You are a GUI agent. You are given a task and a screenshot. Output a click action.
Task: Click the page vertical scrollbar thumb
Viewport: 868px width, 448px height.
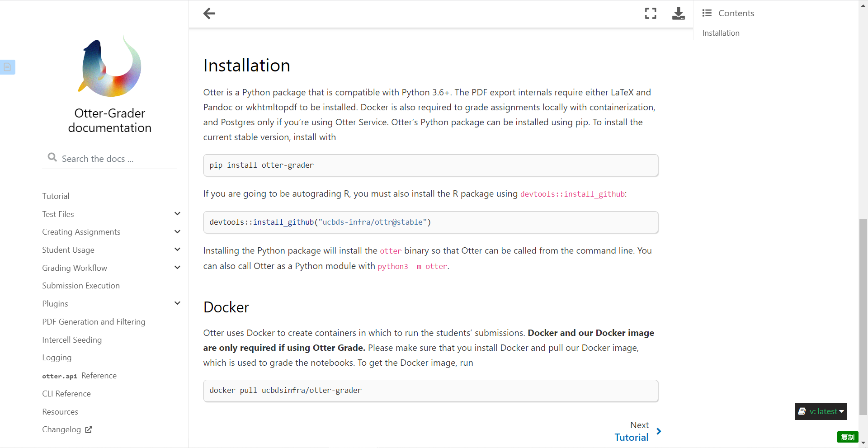(863, 316)
